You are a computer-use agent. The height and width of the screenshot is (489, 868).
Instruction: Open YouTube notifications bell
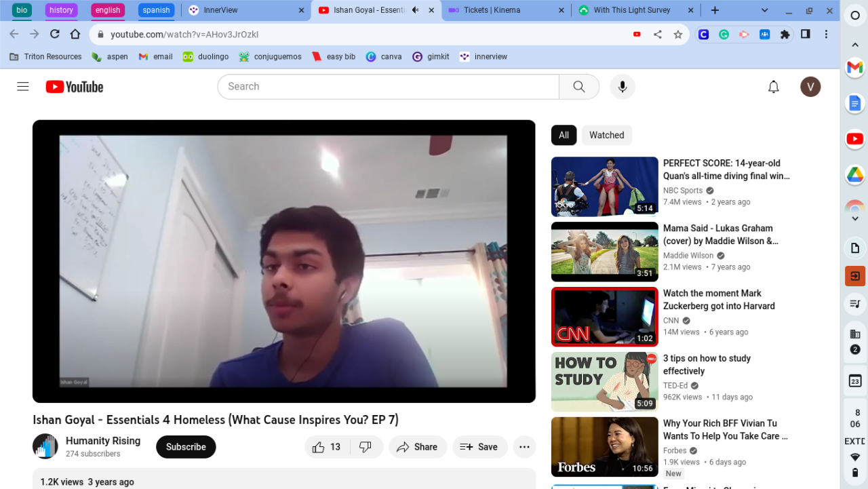(x=774, y=87)
